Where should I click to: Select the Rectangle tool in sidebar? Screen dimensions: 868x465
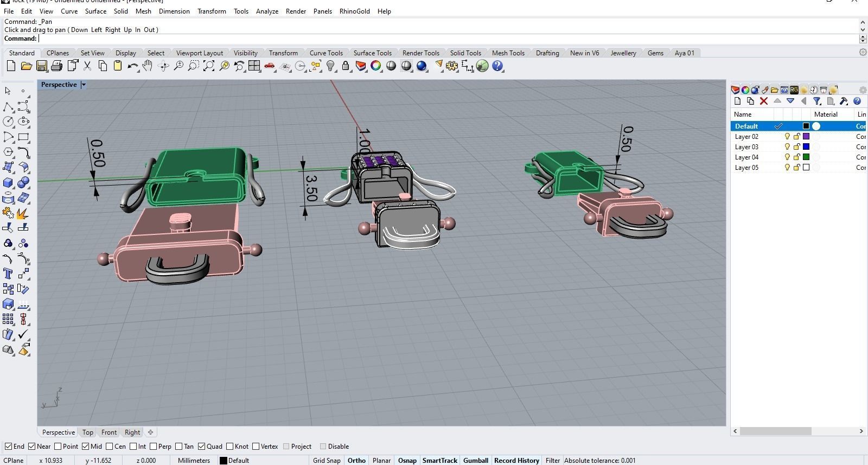(23, 137)
